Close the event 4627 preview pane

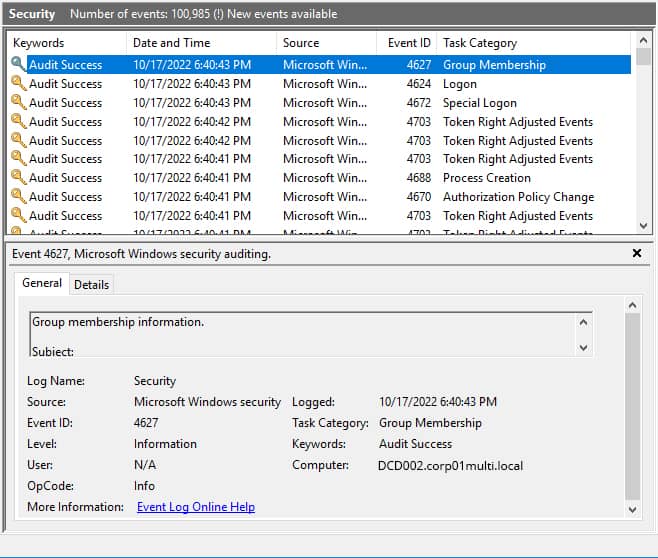tap(637, 254)
